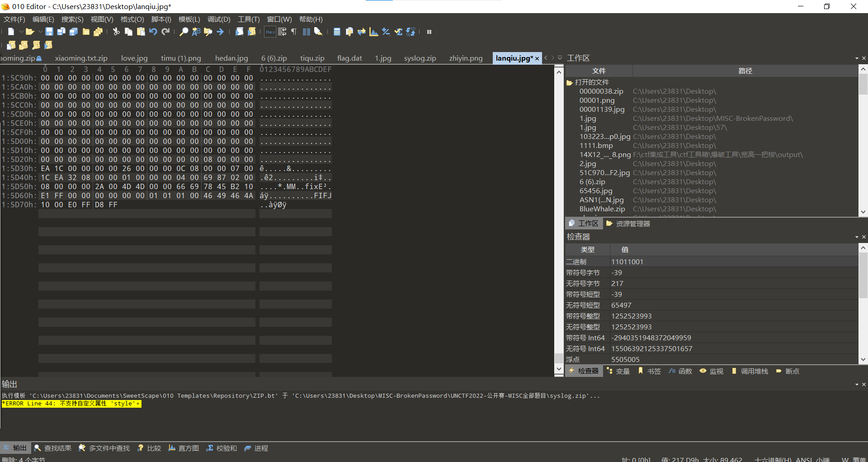Close the lanqiu.jpg tab

coord(537,58)
